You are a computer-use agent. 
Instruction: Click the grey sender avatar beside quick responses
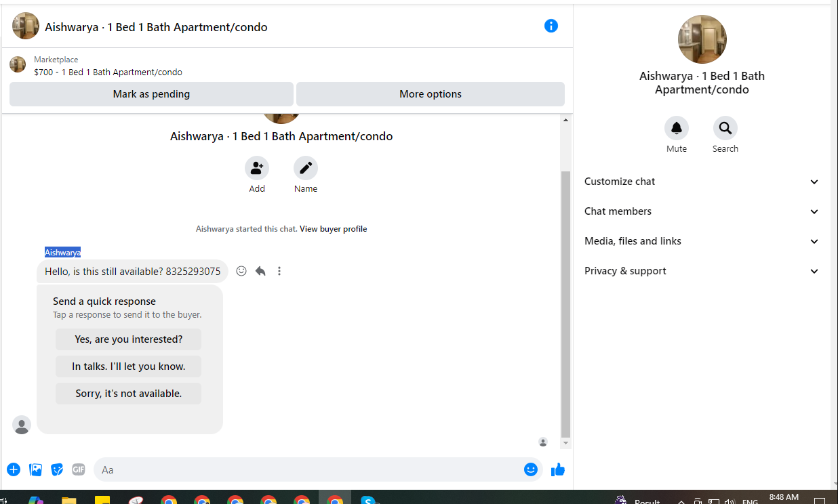pos(22,425)
